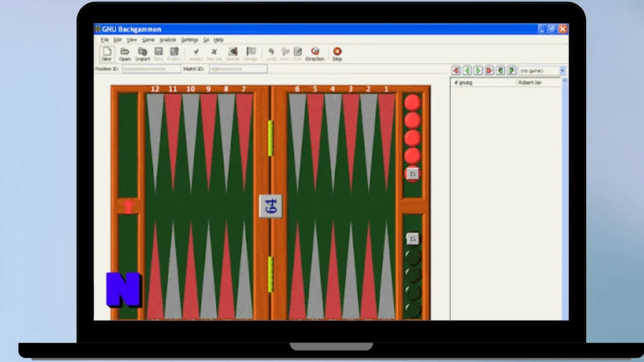This screenshot has height=362, width=644.
Task: Open the File menu
Action: [105, 40]
